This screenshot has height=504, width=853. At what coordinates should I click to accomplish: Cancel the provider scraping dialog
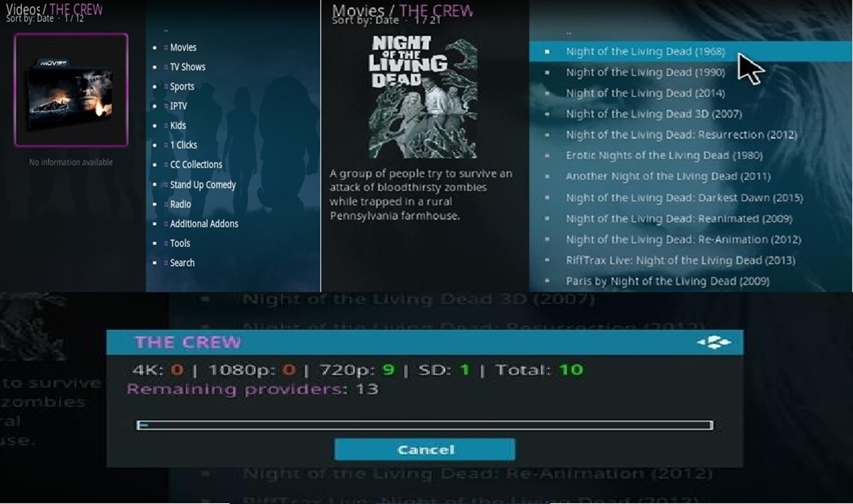[425, 450]
